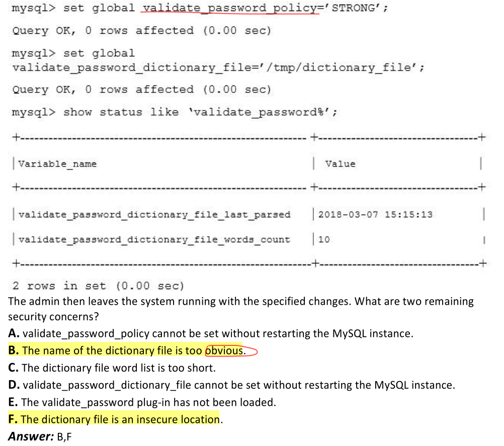This screenshot has height=446, width=504.
Task: Click the validate_password_dictionary_file_words_count row
Action: click(248, 239)
